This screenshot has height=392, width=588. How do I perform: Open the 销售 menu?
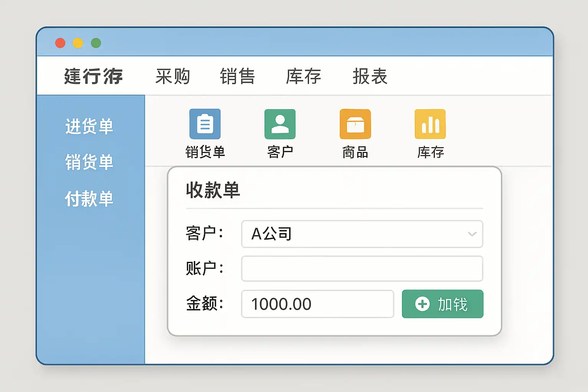pyautogui.click(x=238, y=76)
